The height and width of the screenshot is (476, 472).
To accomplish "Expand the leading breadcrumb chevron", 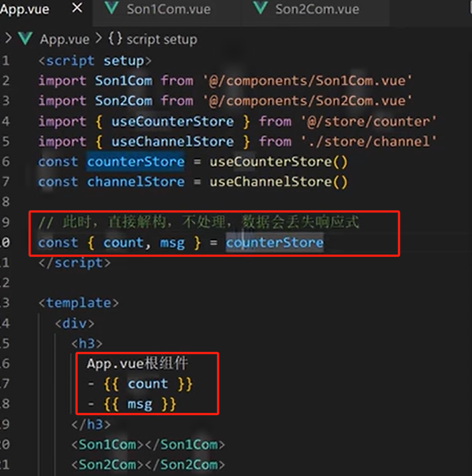I will point(8,38).
